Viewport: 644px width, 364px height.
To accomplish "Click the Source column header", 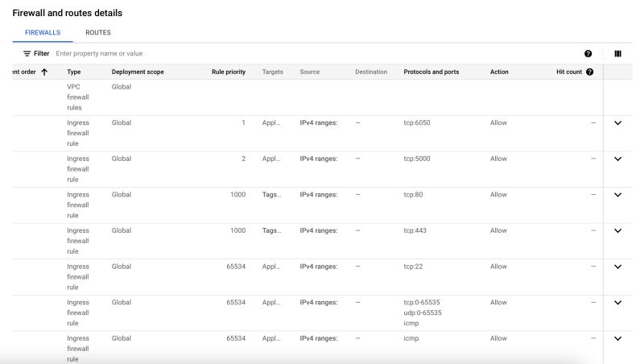I will 310,72.
